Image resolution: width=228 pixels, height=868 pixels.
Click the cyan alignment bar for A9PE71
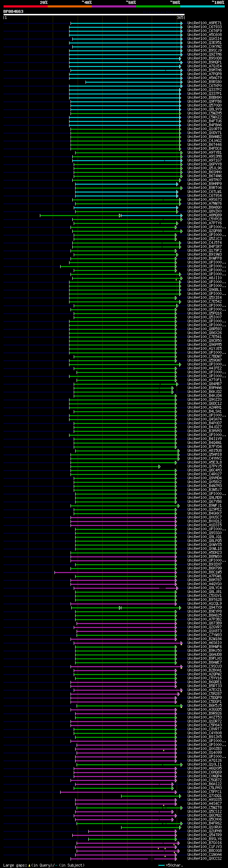coord(126,23)
